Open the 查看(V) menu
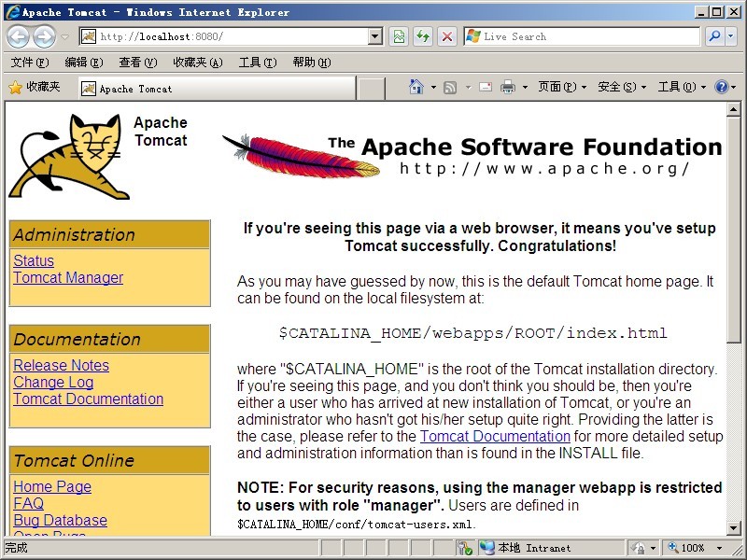Image resolution: width=747 pixels, height=560 pixels. (x=137, y=63)
